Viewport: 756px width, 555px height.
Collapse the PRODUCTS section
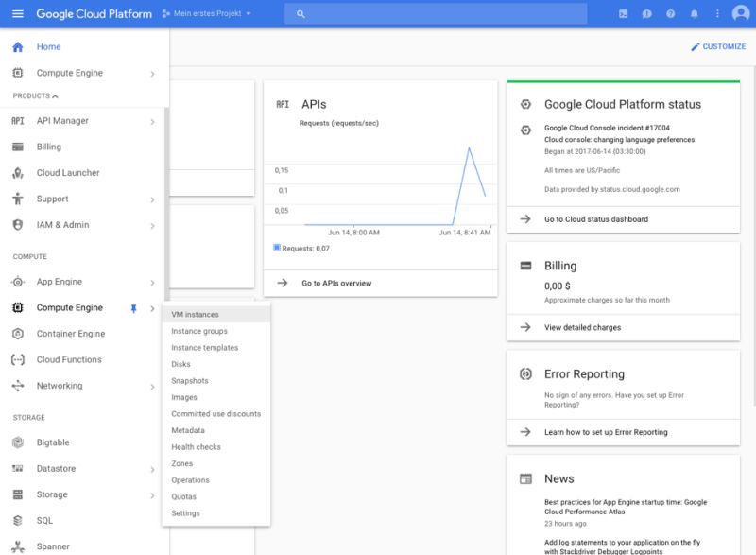[x=54, y=95]
